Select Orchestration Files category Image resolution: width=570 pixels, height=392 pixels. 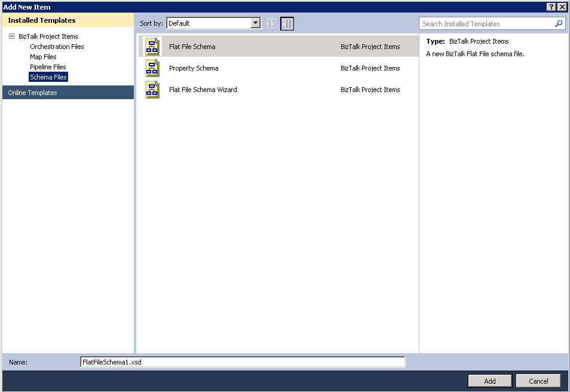(57, 47)
